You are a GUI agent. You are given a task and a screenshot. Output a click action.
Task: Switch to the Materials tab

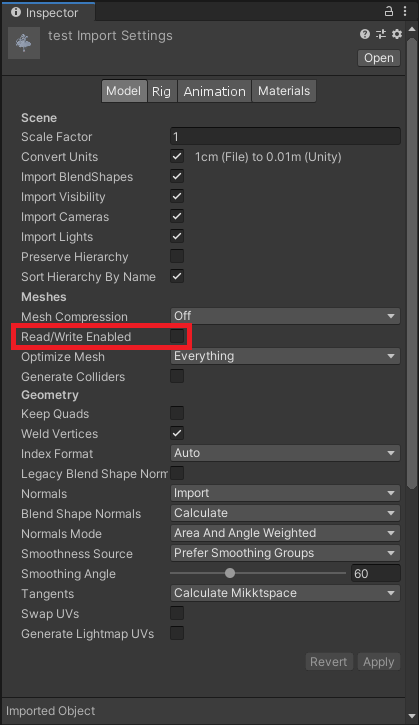[284, 91]
